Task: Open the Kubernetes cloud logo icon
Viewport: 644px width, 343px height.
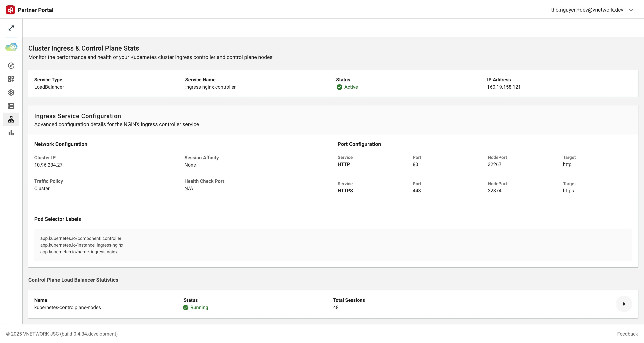Action: 11,47
